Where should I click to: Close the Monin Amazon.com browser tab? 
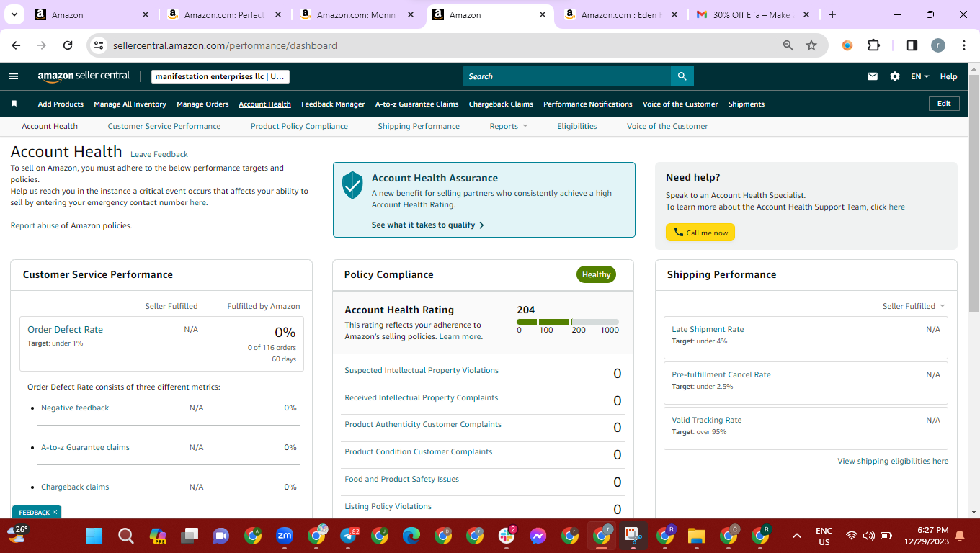point(411,14)
